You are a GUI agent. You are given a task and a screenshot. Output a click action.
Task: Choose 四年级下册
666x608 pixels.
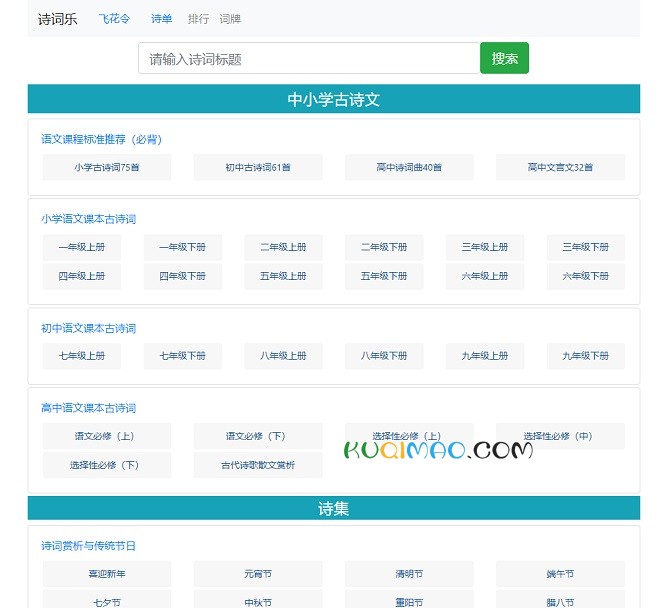[183, 276]
